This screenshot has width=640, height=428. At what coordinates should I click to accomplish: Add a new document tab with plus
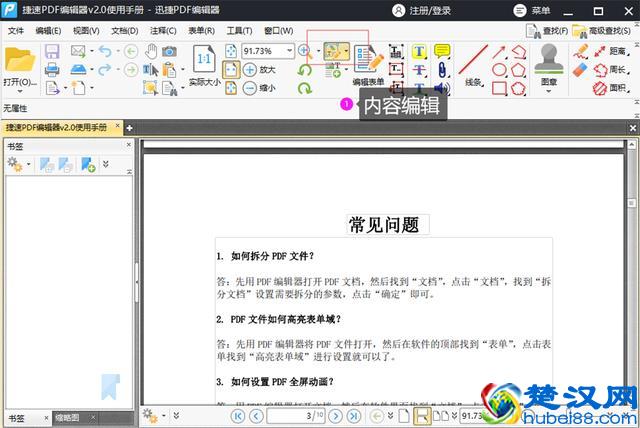click(x=129, y=128)
